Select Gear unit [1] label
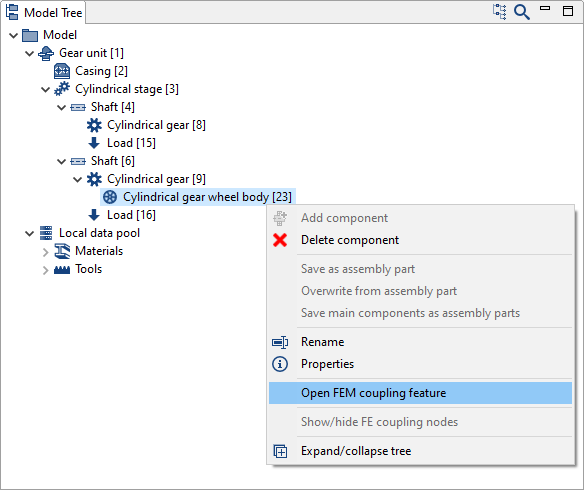This screenshot has width=584, height=490. pyautogui.click(x=91, y=53)
